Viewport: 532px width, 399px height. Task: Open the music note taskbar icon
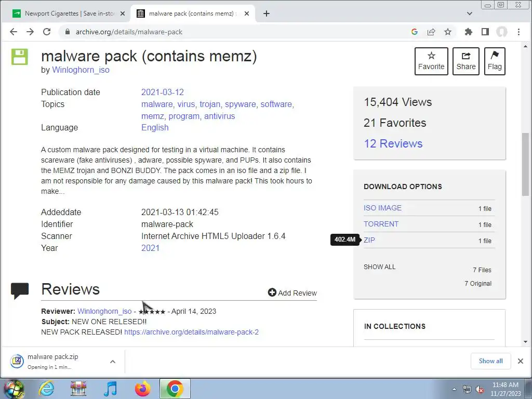tap(110, 389)
